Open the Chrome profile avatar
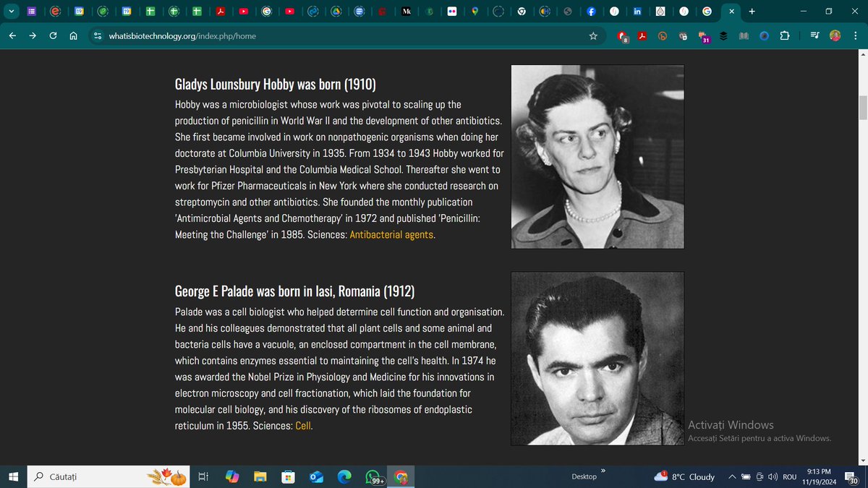Viewport: 868px width, 488px height. tap(835, 35)
